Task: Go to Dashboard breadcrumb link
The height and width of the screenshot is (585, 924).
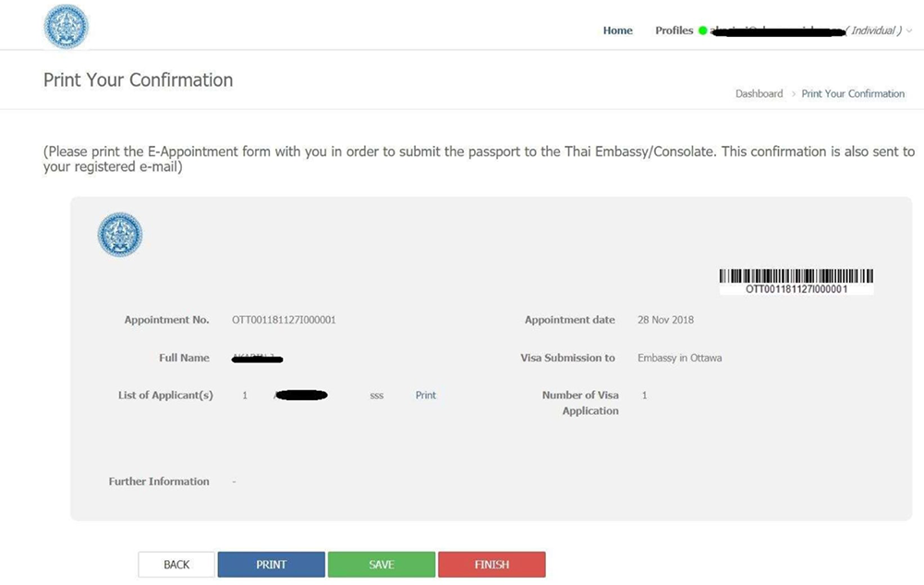Action: [x=759, y=93]
